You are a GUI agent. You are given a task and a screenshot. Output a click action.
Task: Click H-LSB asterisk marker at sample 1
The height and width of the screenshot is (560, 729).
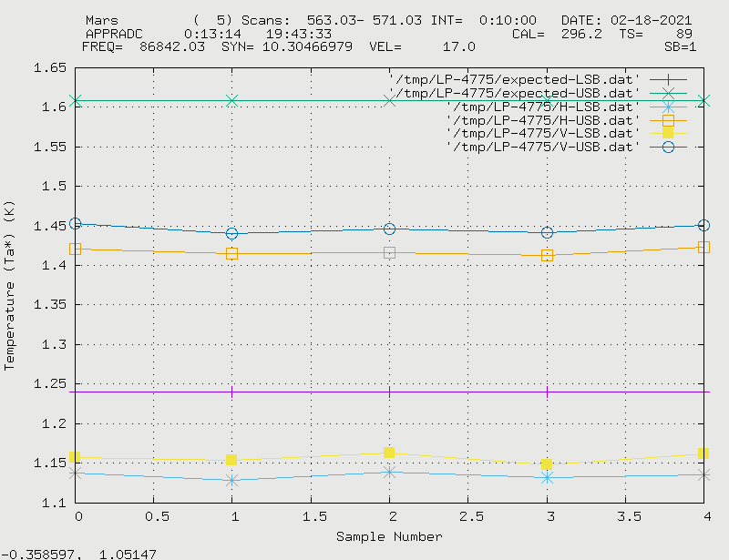pyautogui.click(x=232, y=480)
